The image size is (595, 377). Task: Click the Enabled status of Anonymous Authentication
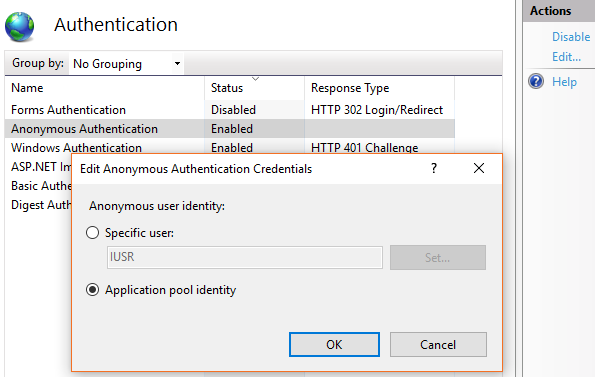[232, 129]
